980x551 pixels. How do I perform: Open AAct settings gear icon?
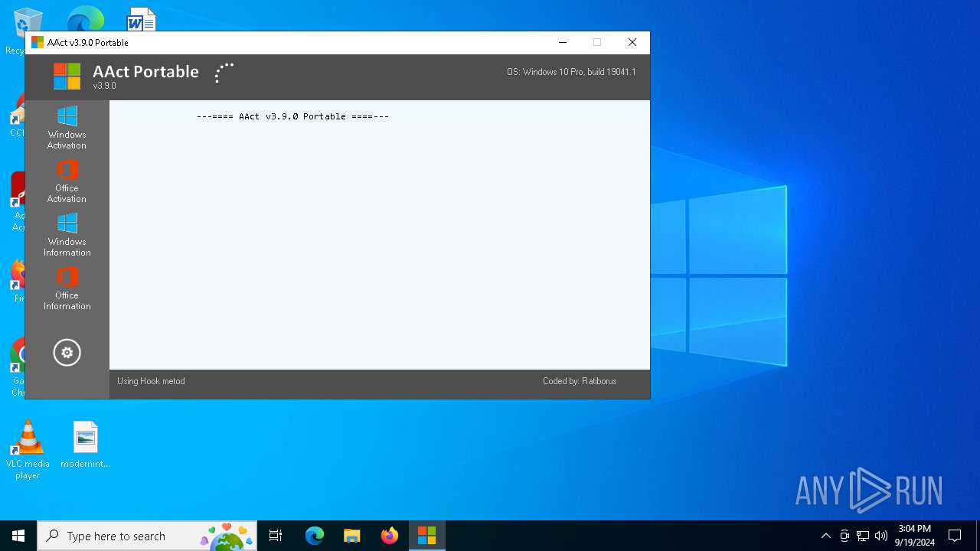click(67, 353)
